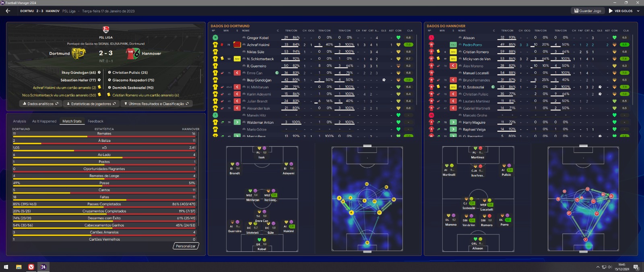Click the Guardar Jogo button
The height and width of the screenshot is (272, 644).
[588, 11]
